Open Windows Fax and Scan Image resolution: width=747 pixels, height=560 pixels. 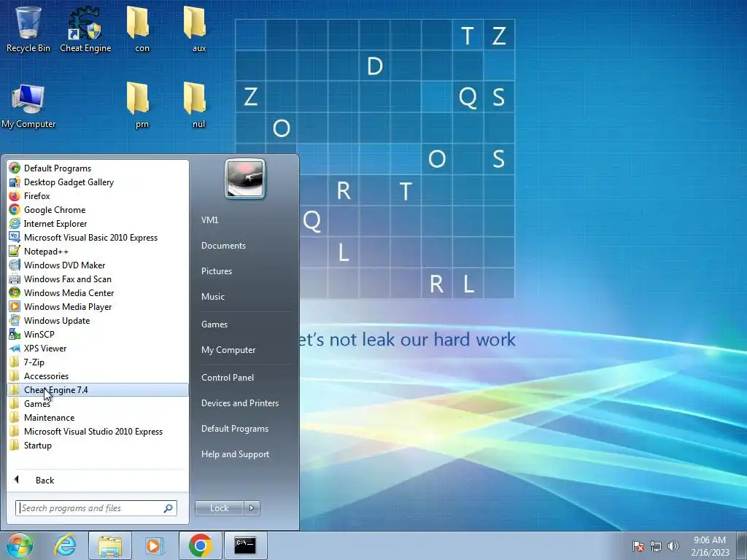click(98, 279)
